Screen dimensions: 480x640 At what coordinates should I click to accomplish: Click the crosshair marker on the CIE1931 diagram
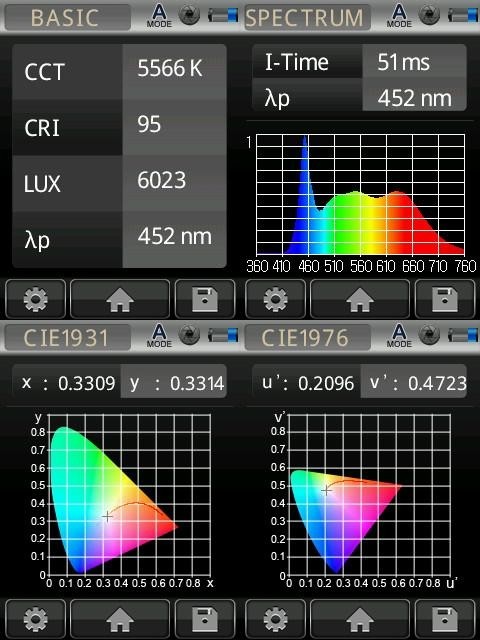107,517
